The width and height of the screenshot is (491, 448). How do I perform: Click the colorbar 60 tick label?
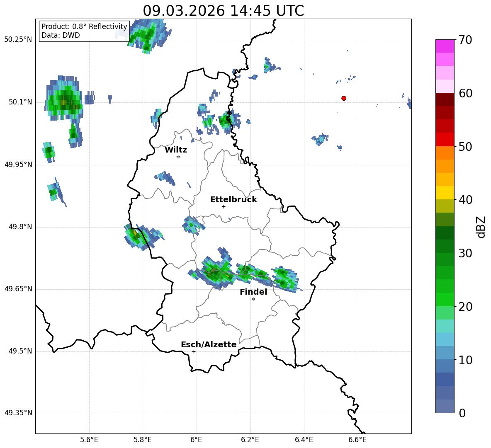point(465,93)
